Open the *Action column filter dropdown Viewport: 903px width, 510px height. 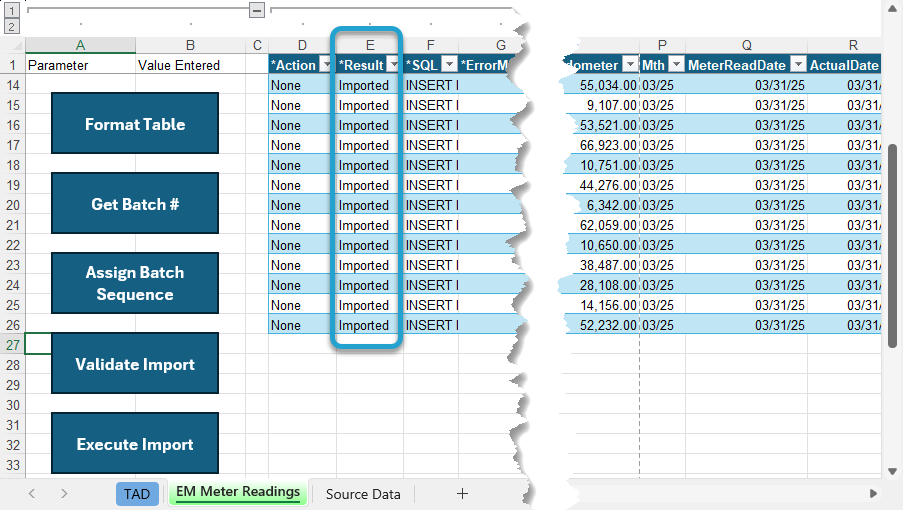[326, 64]
